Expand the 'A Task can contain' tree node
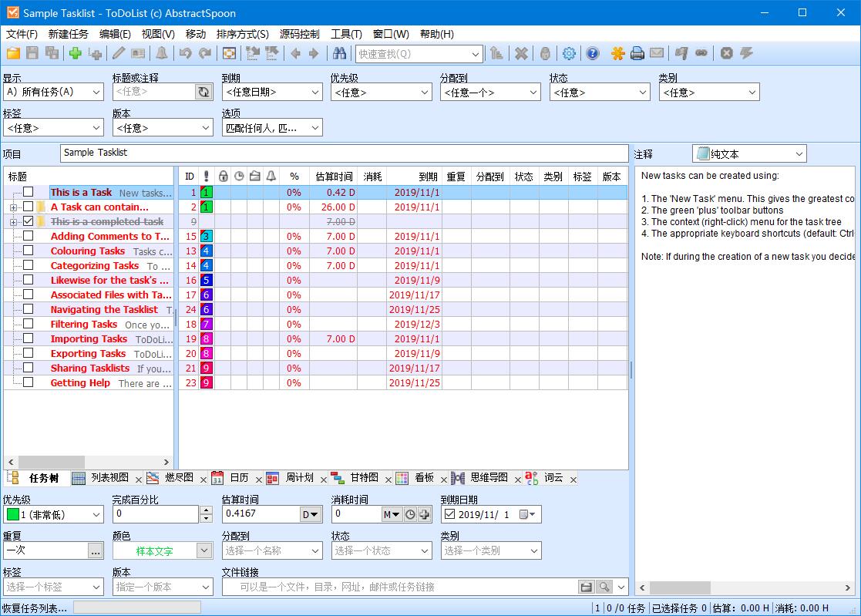This screenshot has height=616, width=861. coord(14,207)
